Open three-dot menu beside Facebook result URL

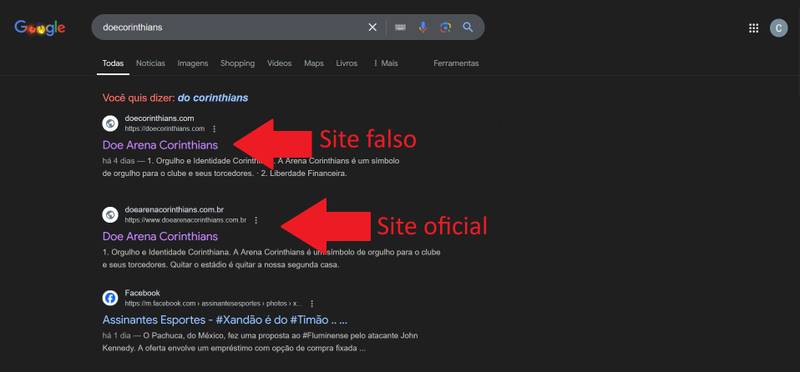pos(312,304)
